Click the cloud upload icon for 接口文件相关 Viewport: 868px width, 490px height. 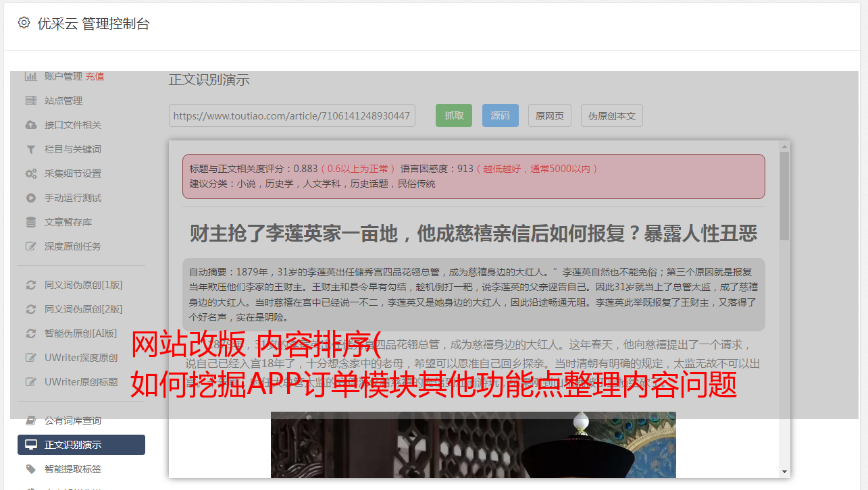click(x=31, y=125)
